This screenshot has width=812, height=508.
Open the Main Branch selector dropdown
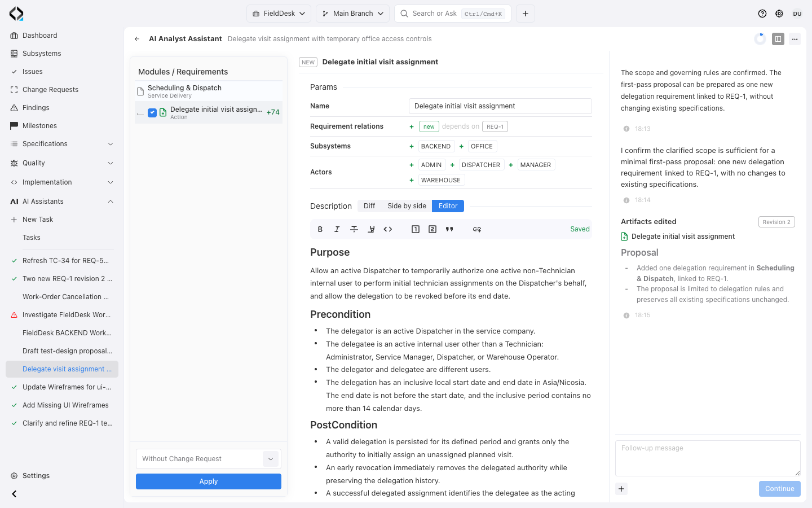click(x=352, y=14)
